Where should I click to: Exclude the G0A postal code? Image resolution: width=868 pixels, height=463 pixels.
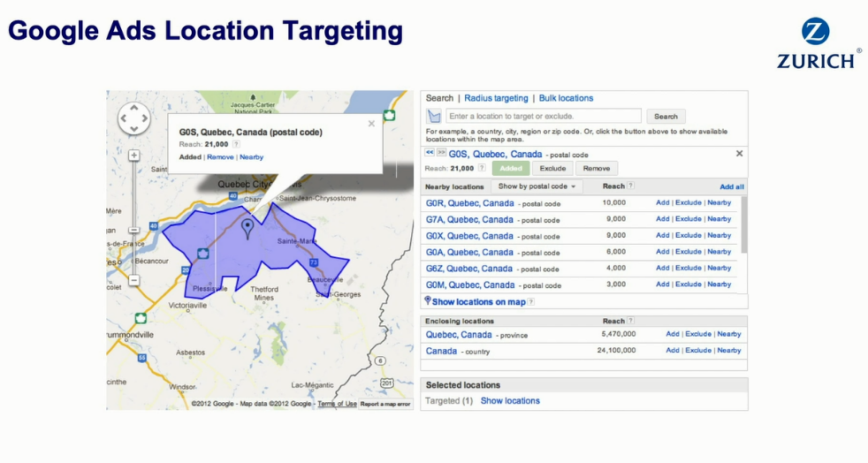688,252
